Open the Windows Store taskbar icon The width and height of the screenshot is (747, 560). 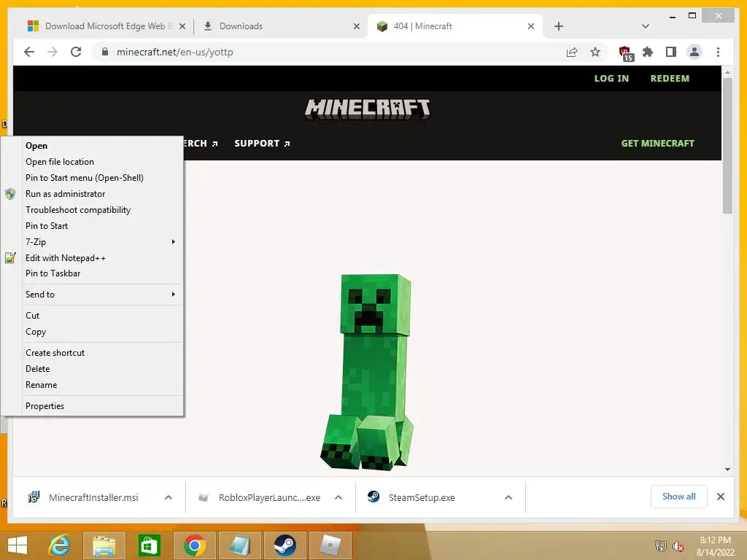pos(149,545)
